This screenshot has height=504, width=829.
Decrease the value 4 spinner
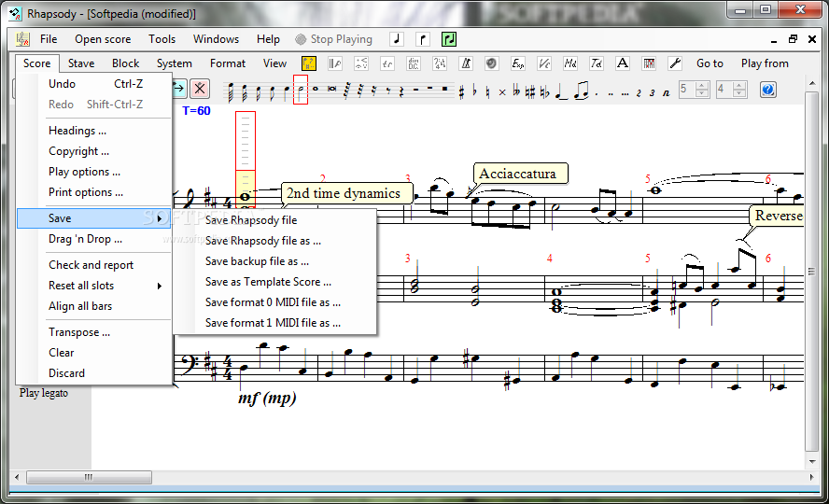[x=739, y=93]
